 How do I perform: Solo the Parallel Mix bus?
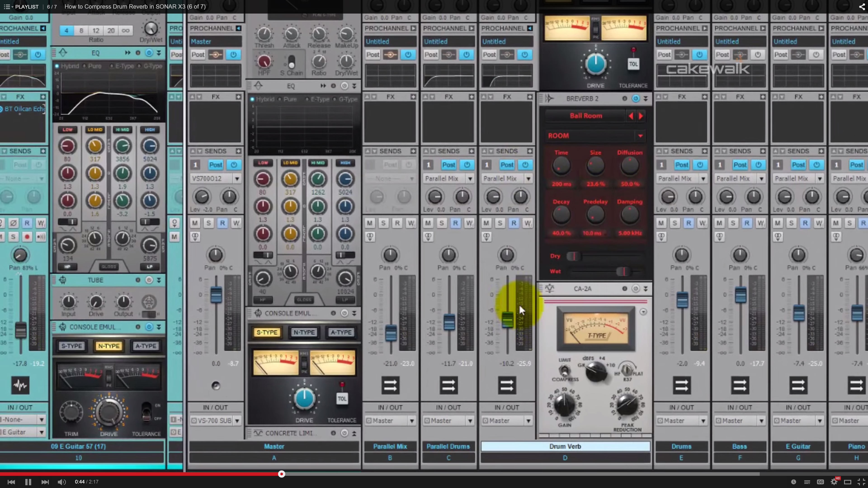coord(383,223)
